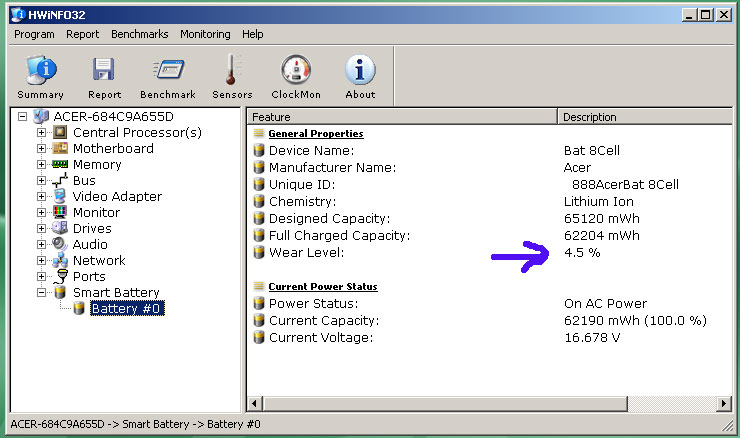Viewport: 740px width, 438px height.
Task: Click the Smart Battery icon
Action: (59, 292)
